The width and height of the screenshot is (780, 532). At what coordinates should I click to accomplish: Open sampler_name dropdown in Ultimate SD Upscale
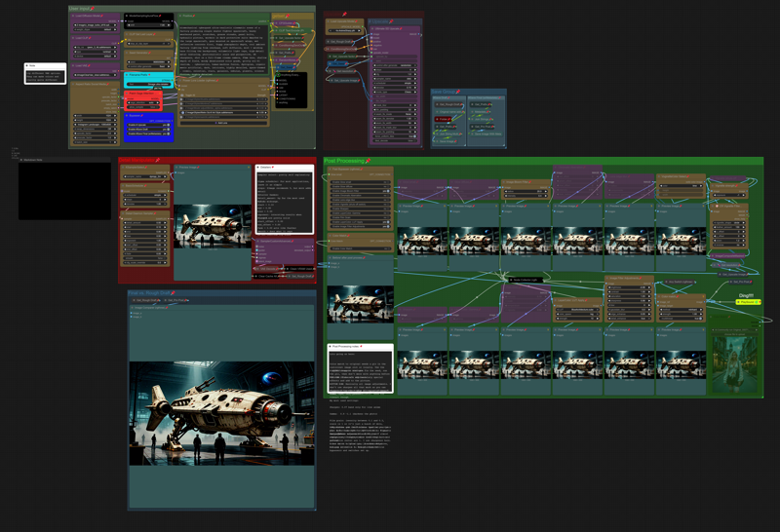pos(395,79)
